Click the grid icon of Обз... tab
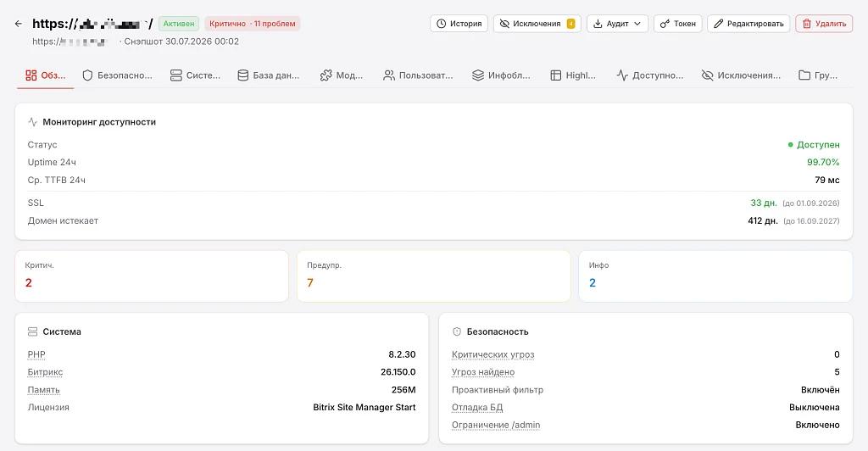This screenshot has height=451, width=868. (31, 75)
